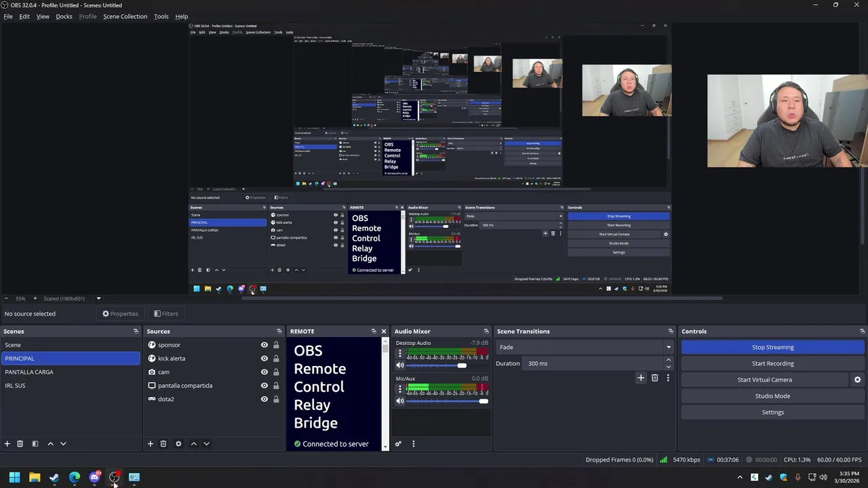Toggle lock on cam source
868x488 pixels.
tap(276, 372)
